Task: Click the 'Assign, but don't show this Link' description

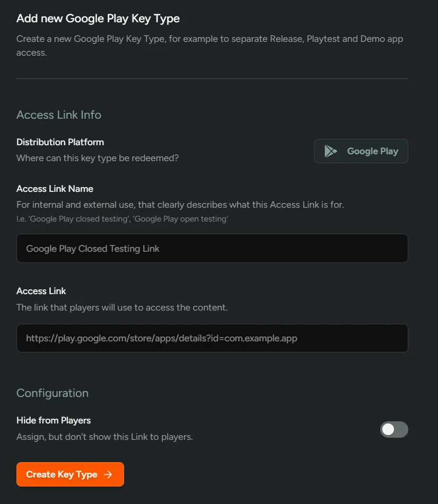Action: pyautogui.click(x=104, y=437)
